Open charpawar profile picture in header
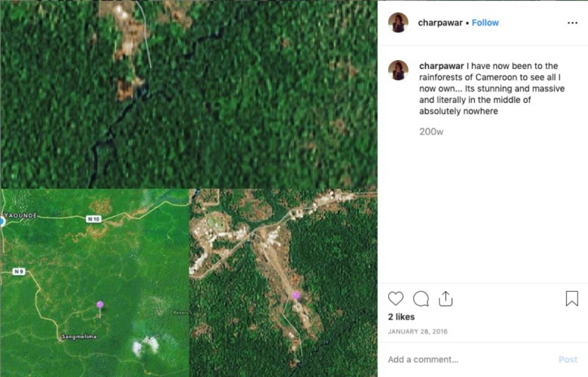 click(x=398, y=23)
